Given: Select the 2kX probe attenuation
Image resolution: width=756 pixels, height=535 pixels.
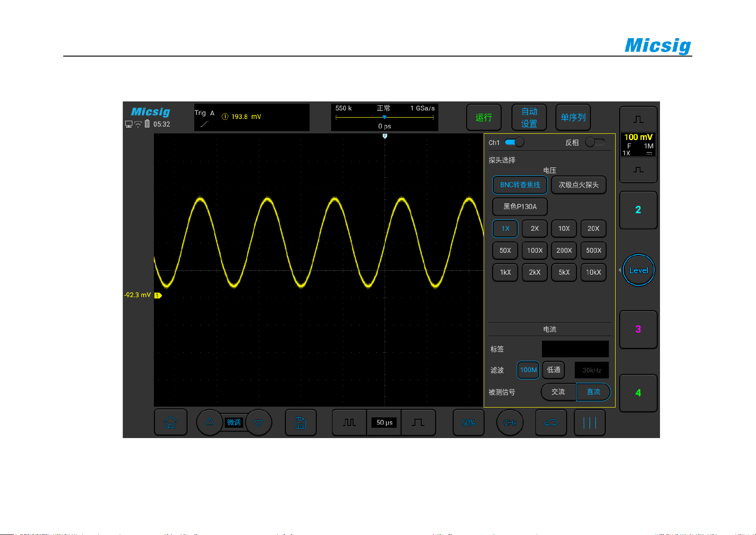Looking at the screenshot, I should (x=535, y=272).
